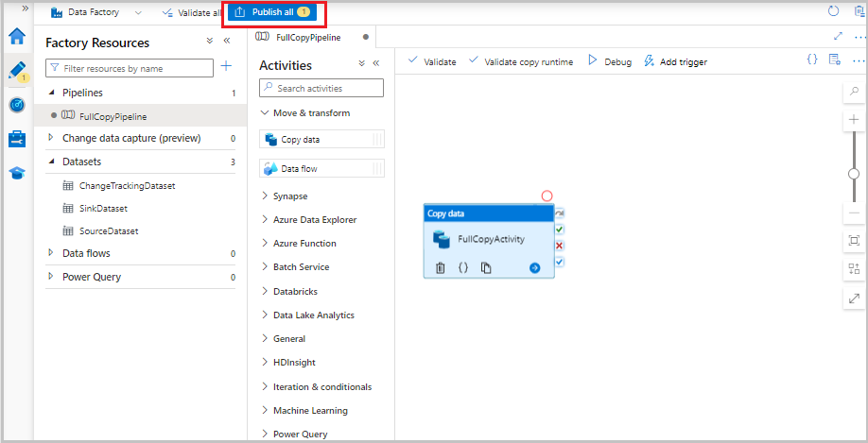Collapse Factory Resources panel with double left arrows
The width and height of the screenshot is (868, 443).
pyautogui.click(x=226, y=41)
